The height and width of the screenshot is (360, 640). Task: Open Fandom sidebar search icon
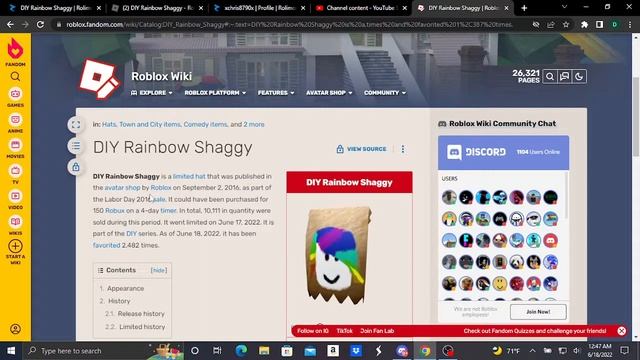pos(15,76)
